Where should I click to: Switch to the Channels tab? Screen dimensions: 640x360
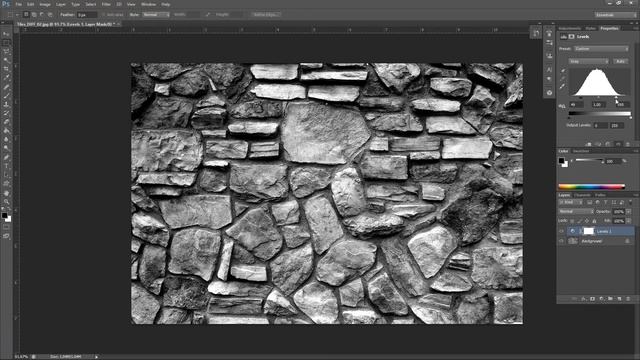583,196
